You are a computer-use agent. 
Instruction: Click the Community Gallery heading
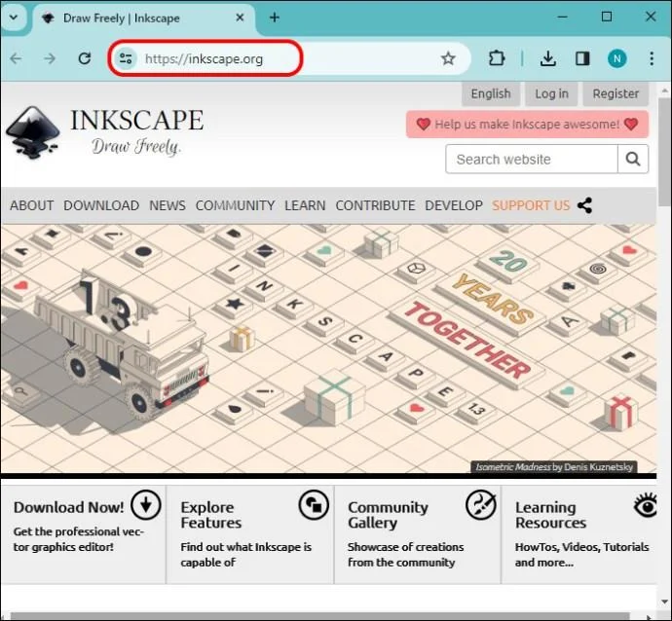[x=388, y=515]
